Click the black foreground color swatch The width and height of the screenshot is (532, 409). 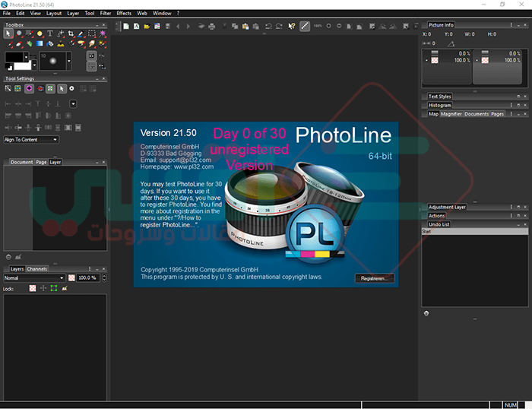pos(14,57)
